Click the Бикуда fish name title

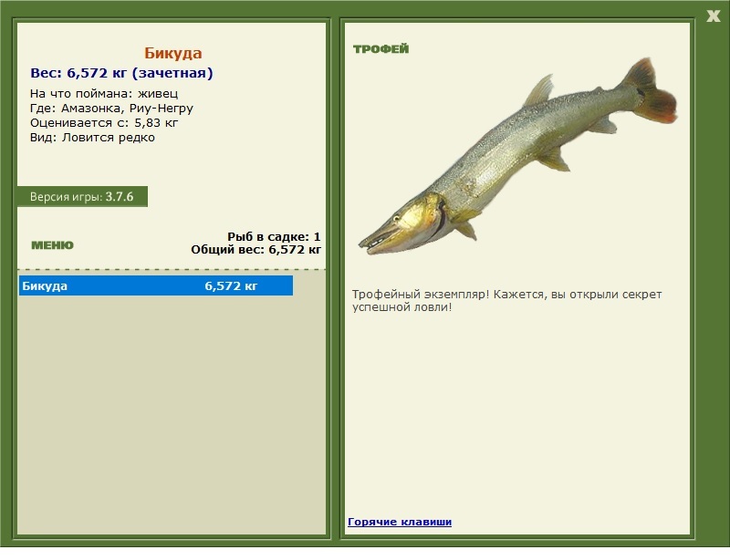pos(172,53)
